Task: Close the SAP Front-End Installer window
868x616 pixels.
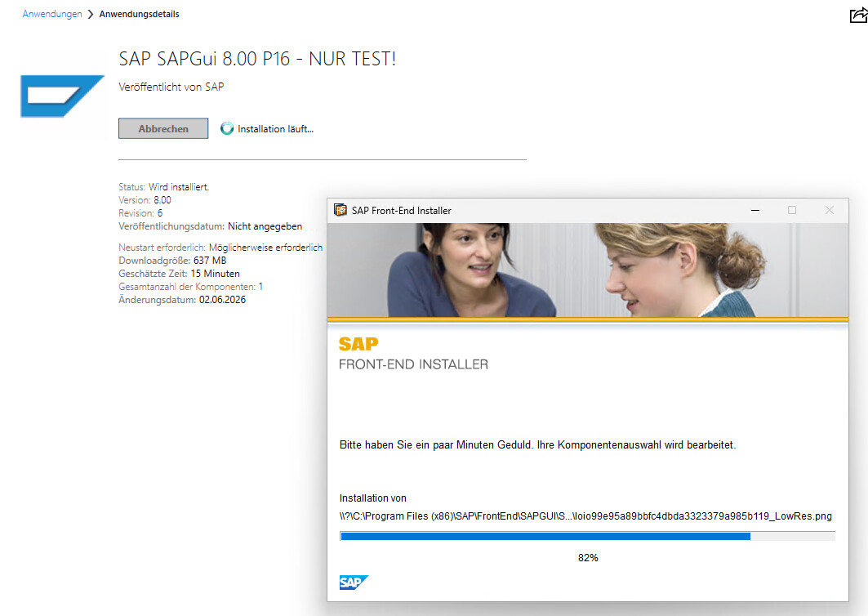Action: click(830, 211)
